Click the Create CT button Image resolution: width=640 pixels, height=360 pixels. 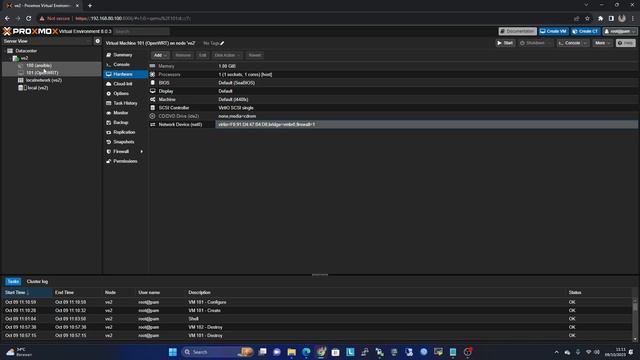pos(585,31)
